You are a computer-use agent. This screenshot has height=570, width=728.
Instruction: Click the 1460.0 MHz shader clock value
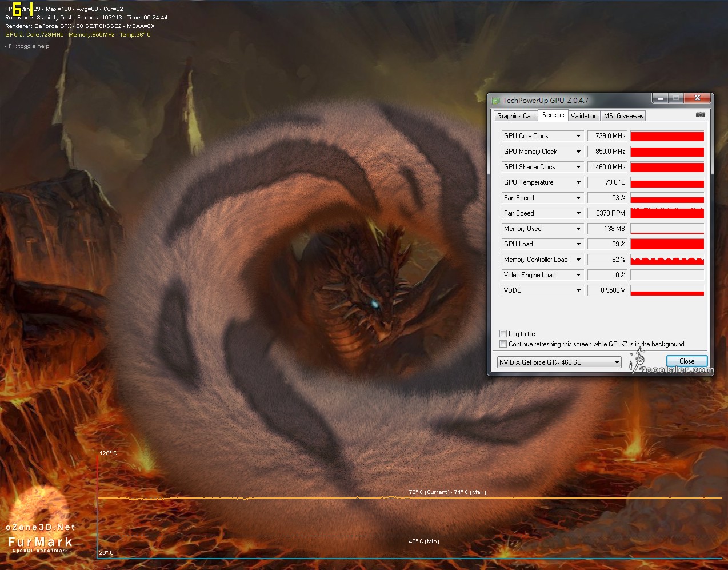[607, 167]
